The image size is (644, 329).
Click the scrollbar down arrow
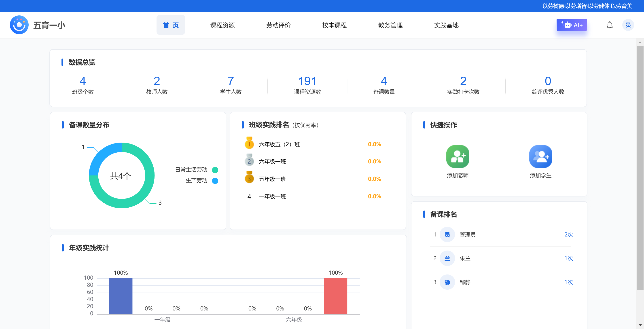coord(640,325)
